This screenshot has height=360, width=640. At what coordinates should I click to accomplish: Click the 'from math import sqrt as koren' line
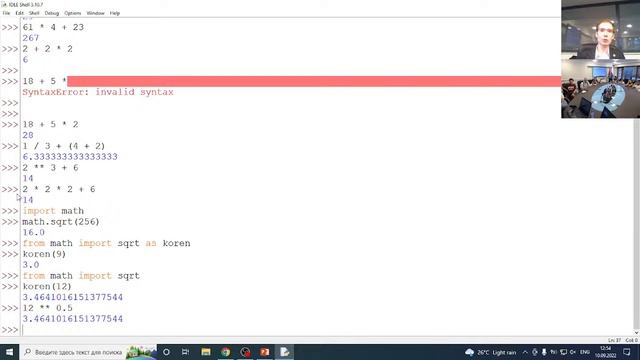107,243
